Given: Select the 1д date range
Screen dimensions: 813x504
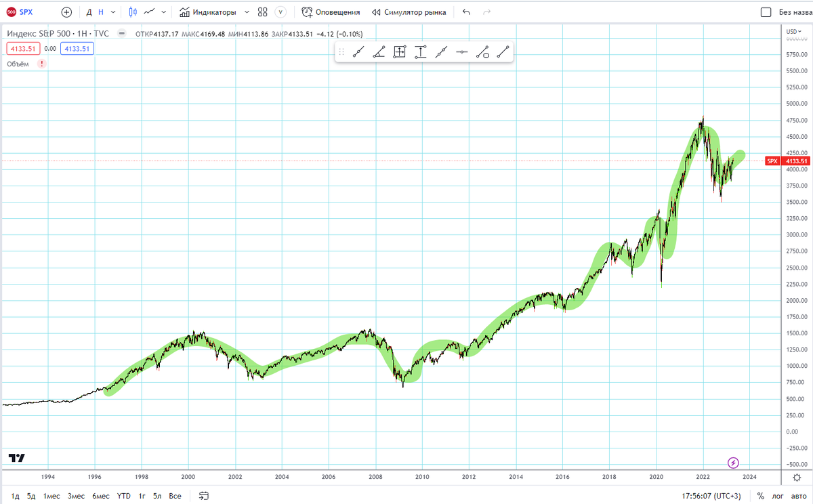Looking at the screenshot, I should pos(15,496).
